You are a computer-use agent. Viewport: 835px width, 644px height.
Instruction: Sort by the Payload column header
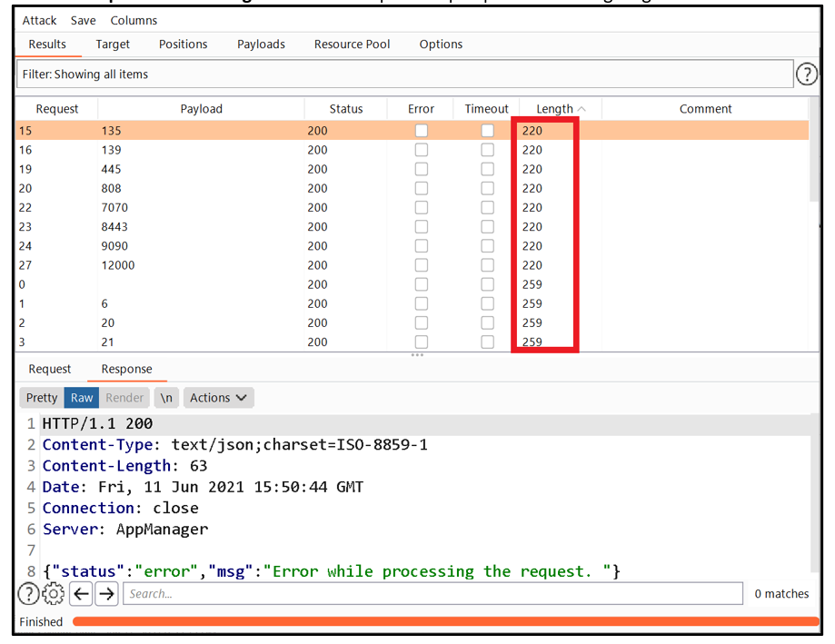202,109
